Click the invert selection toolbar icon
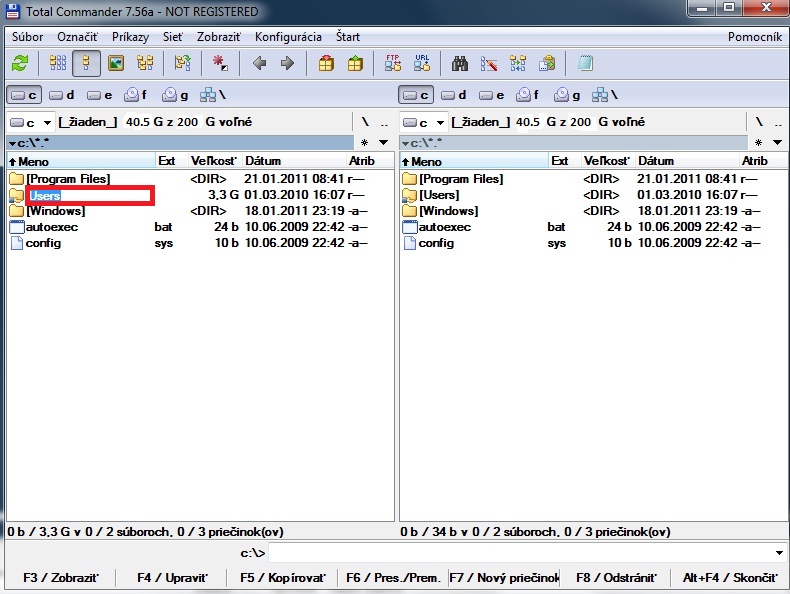The width and height of the screenshot is (790, 594). pyautogui.click(x=182, y=63)
